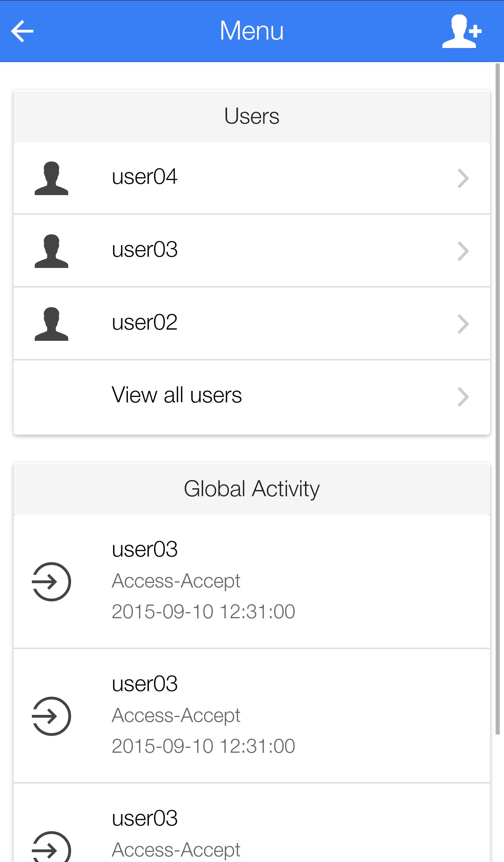Screen dimensions: 504x862
Task: Click the View all users chevron
Action: click(x=463, y=397)
